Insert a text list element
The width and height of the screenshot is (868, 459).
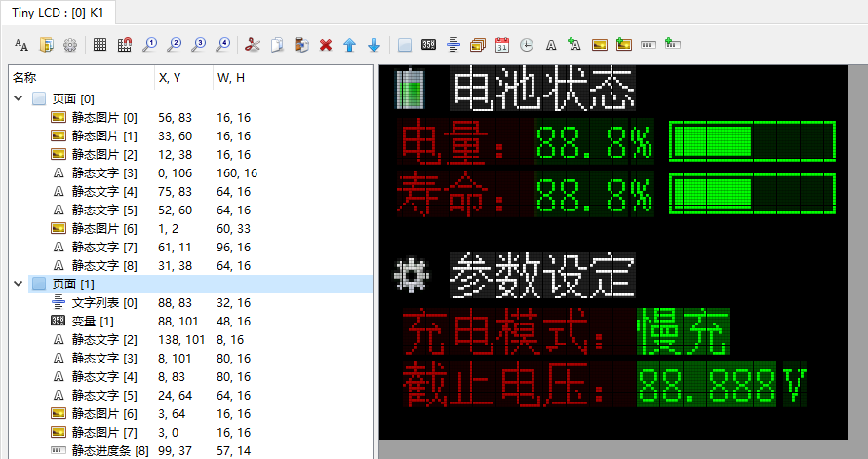[x=453, y=45]
